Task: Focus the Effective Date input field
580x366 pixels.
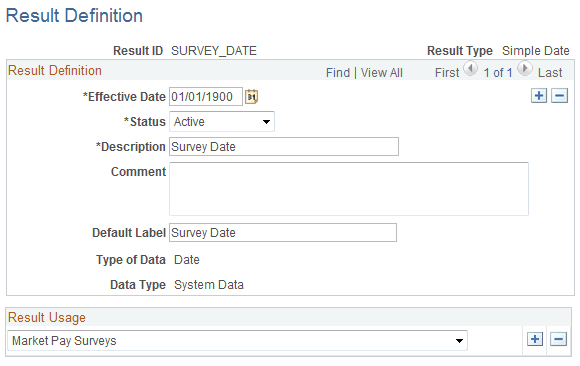Action: pyautogui.click(x=206, y=97)
